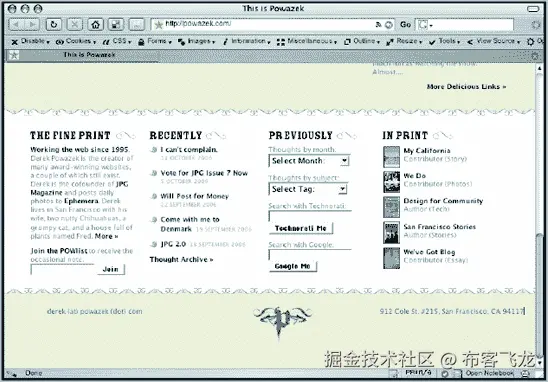This screenshot has width=548, height=382.
Task: Click Design for Community book cover thumbnail
Action: click(x=391, y=207)
